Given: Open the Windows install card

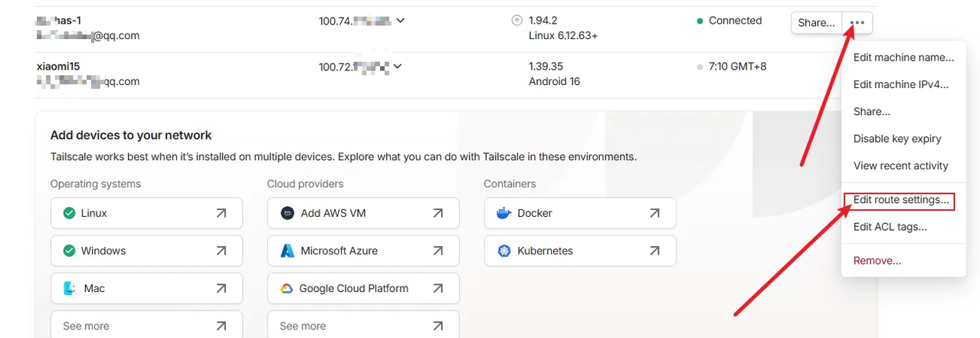Looking at the screenshot, I should [x=146, y=251].
